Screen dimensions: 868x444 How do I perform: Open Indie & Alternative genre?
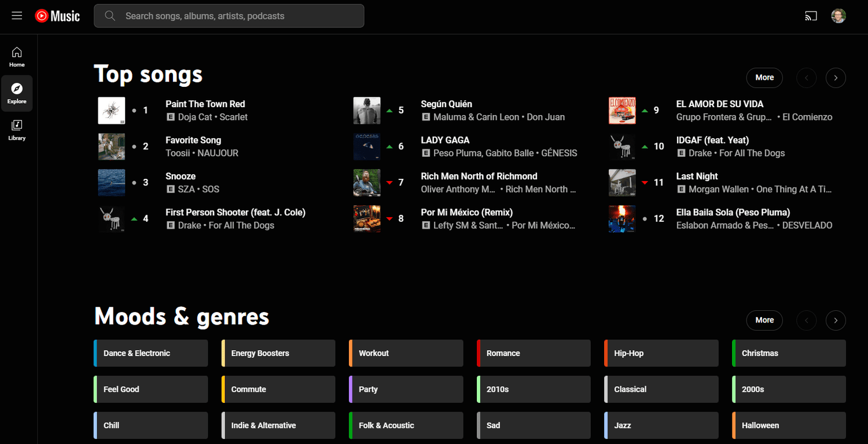click(278, 425)
